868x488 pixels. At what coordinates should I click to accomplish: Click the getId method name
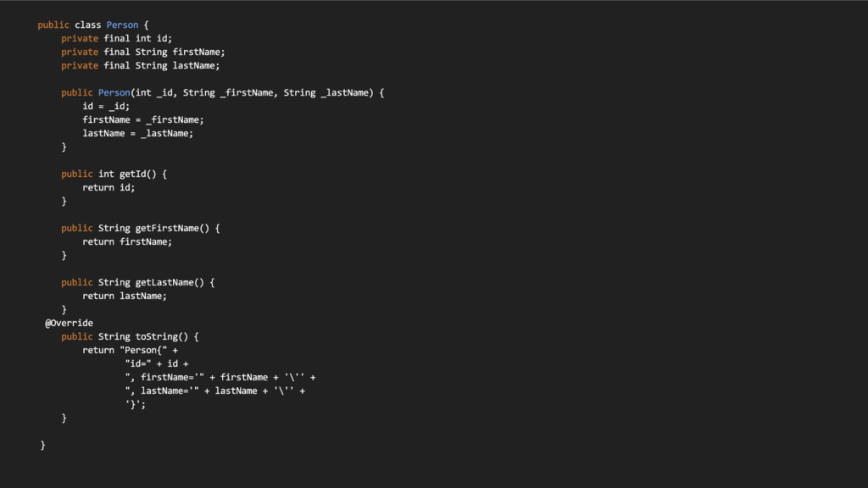[x=133, y=174]
